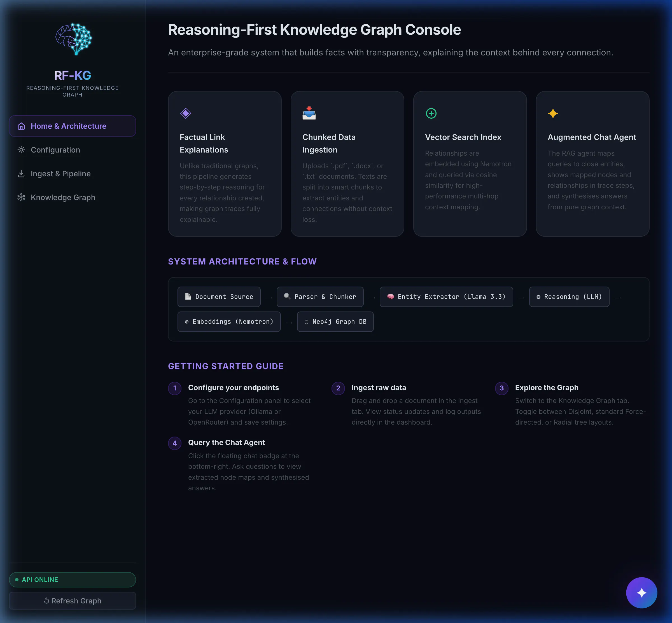The image size is (672, 623).
Task: Click the document icon in Document Source
Action: [188, 296]
